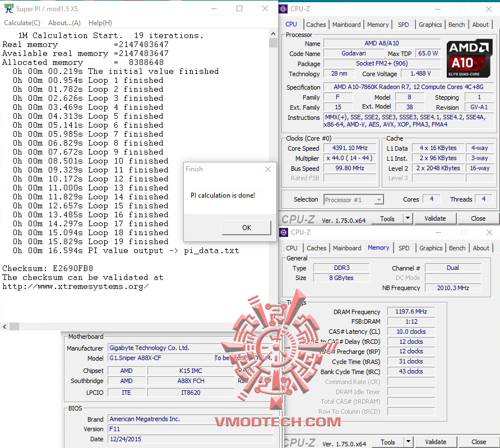Click Tools button in top CPU-Z window

(387, 218)
